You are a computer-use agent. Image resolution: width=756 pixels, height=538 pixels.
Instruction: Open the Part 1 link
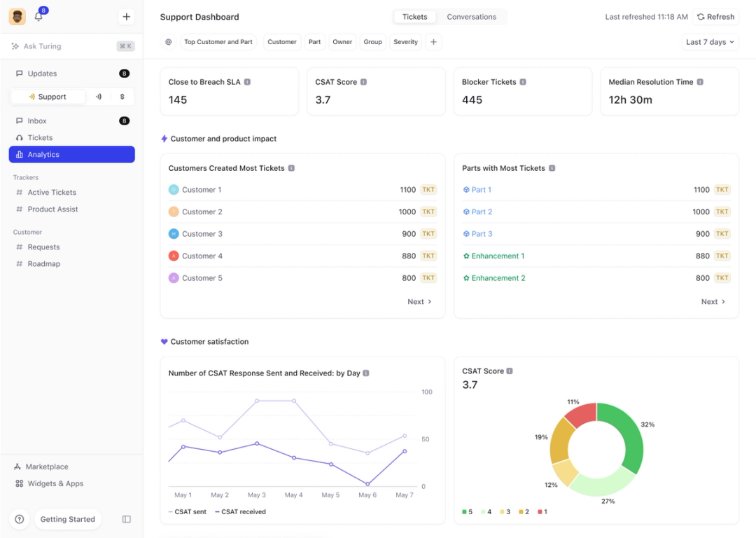480,189
